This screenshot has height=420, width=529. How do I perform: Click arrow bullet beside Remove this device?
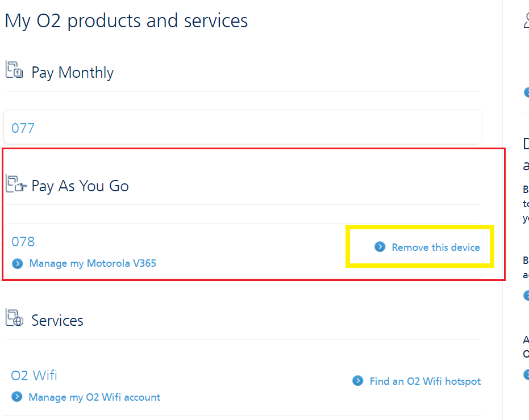click(x=380, y=247)
